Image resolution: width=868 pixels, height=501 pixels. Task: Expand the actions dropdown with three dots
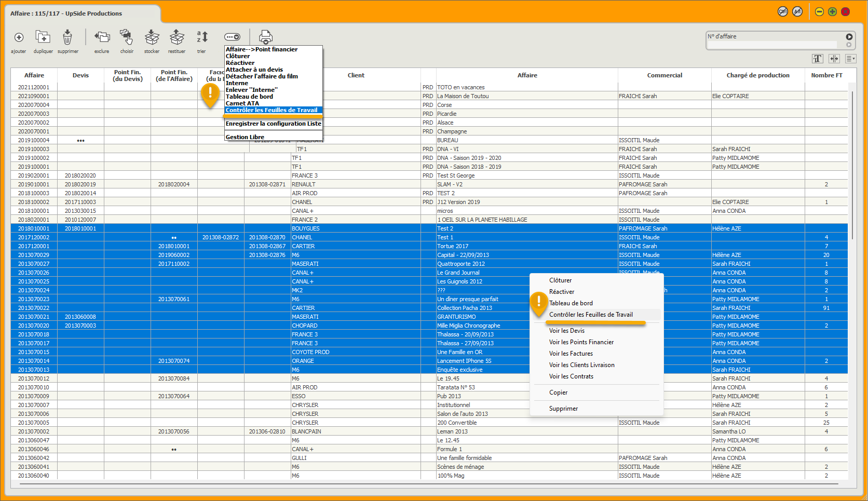click(232, 37)
